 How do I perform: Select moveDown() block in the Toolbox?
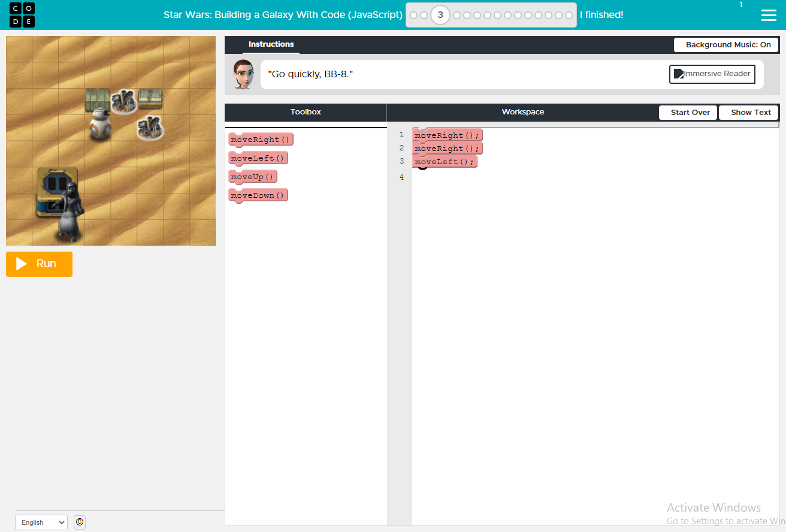coord(258,195)
